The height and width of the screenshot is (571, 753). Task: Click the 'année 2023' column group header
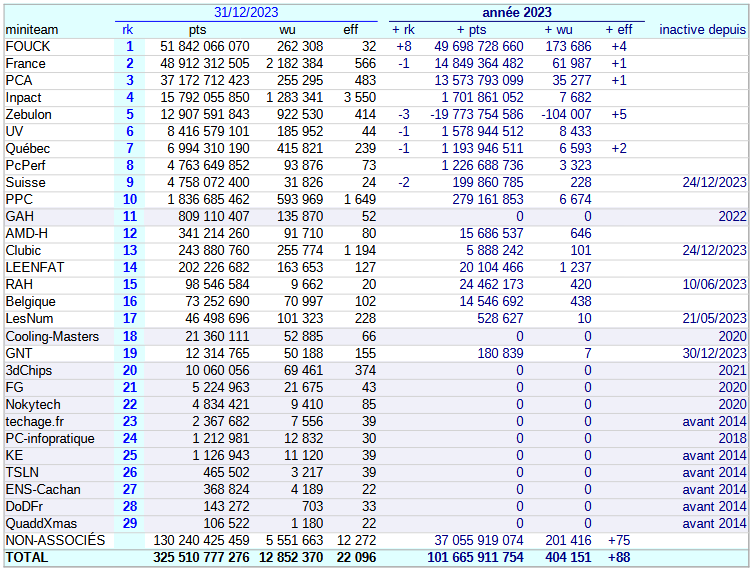point(516,12)
